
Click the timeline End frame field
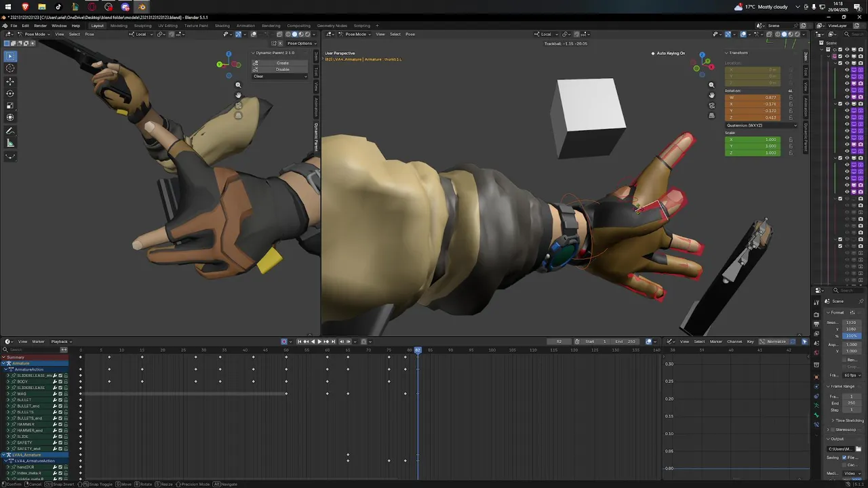pyautogui.click(x=625, y=342)
